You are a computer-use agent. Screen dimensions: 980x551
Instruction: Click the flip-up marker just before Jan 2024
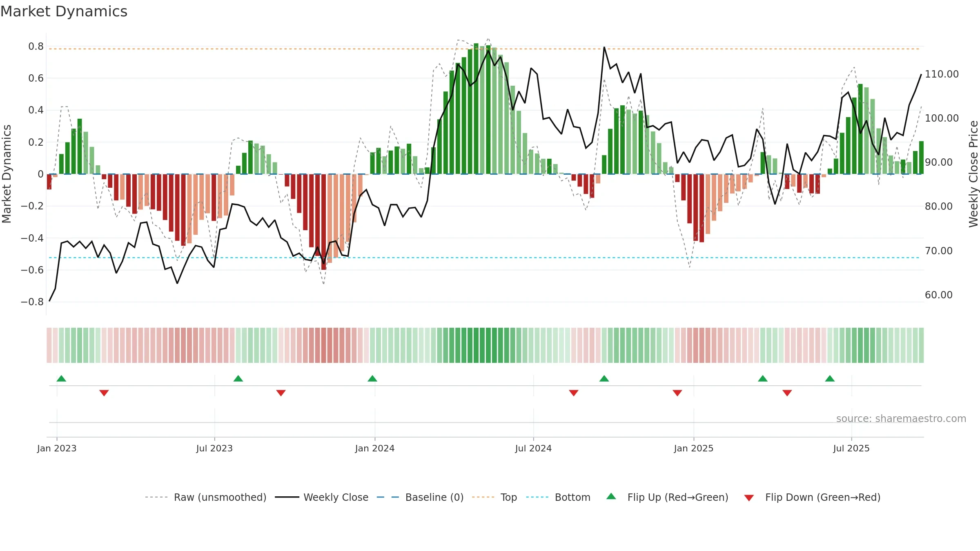(372, 378)
